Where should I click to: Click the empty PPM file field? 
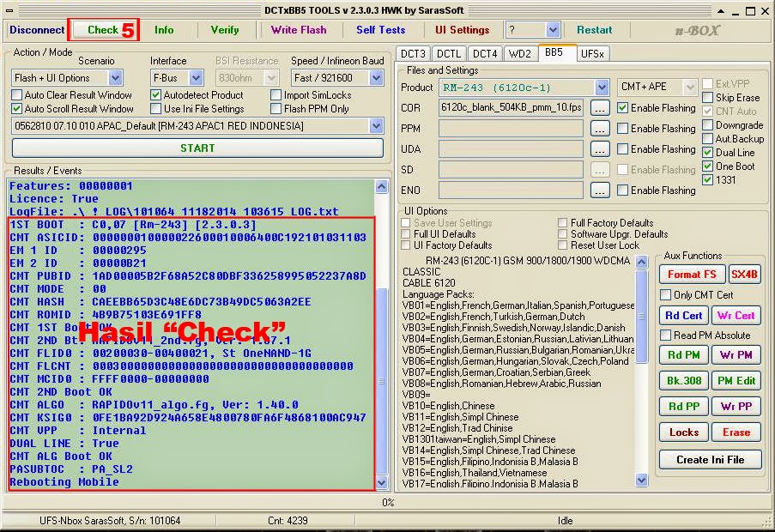pyautogui.click(x=511, y=129)
